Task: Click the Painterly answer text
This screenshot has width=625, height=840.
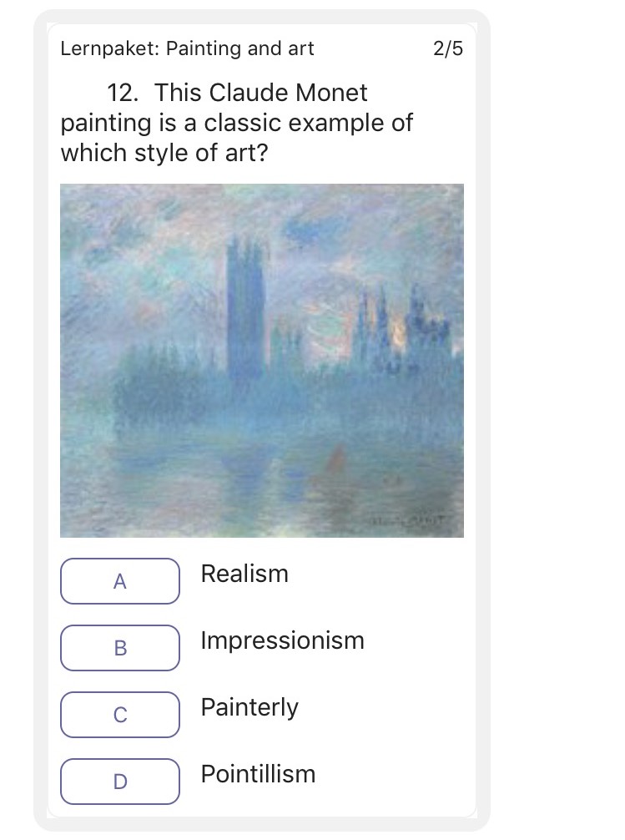Action: [249, 707]
